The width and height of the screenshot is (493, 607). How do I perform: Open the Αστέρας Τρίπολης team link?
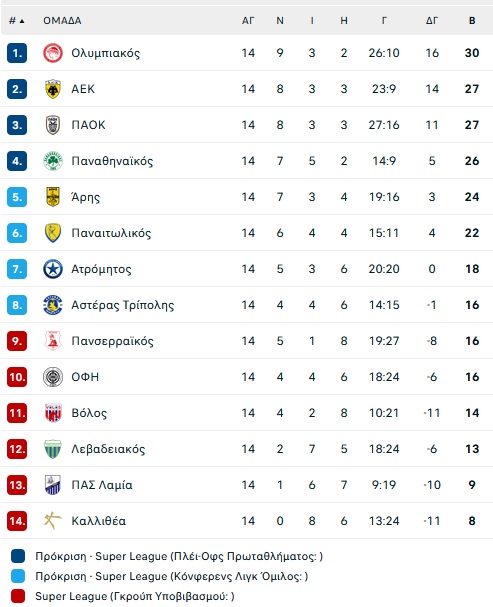tap(123, 305)
